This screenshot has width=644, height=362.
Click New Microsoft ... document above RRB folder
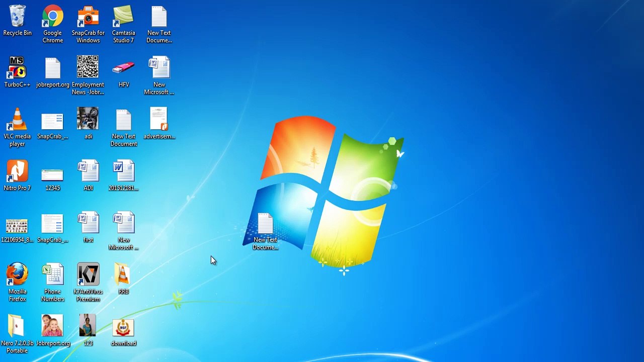(x=123, y=231)
